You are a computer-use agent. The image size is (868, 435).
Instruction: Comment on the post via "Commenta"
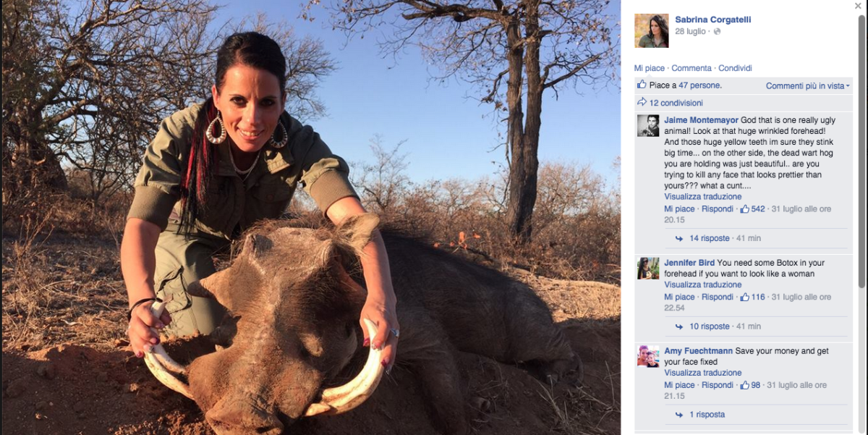click(692, 67)
